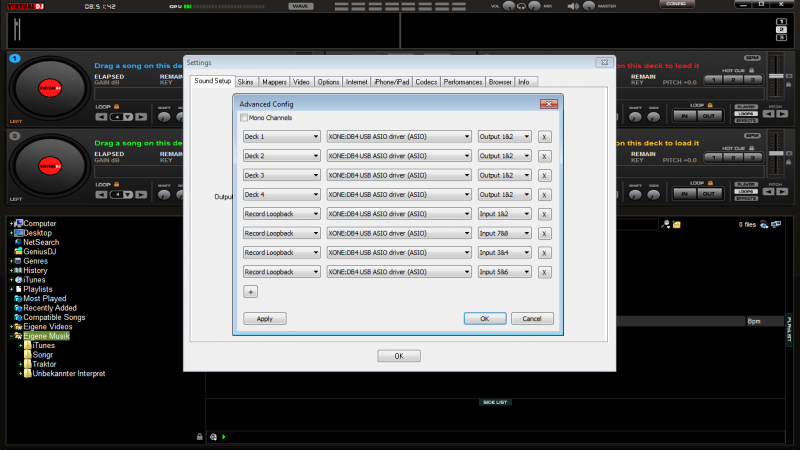800x450 pixels.
Task: Open the Input 5&6 row Record Loopback dropdown
Action: 281,272
